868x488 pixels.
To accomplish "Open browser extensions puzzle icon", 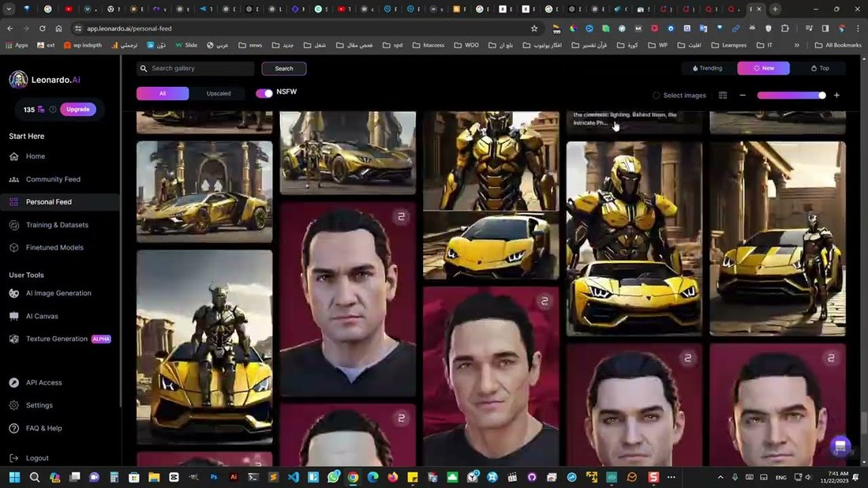I will point(784,28).
